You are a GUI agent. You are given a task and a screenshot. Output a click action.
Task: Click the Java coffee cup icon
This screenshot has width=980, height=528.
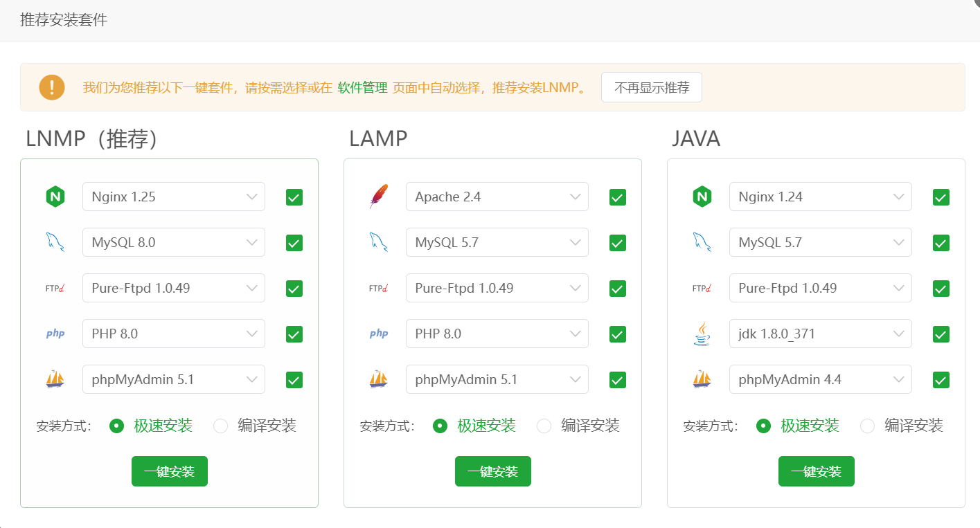coord(702,334)
